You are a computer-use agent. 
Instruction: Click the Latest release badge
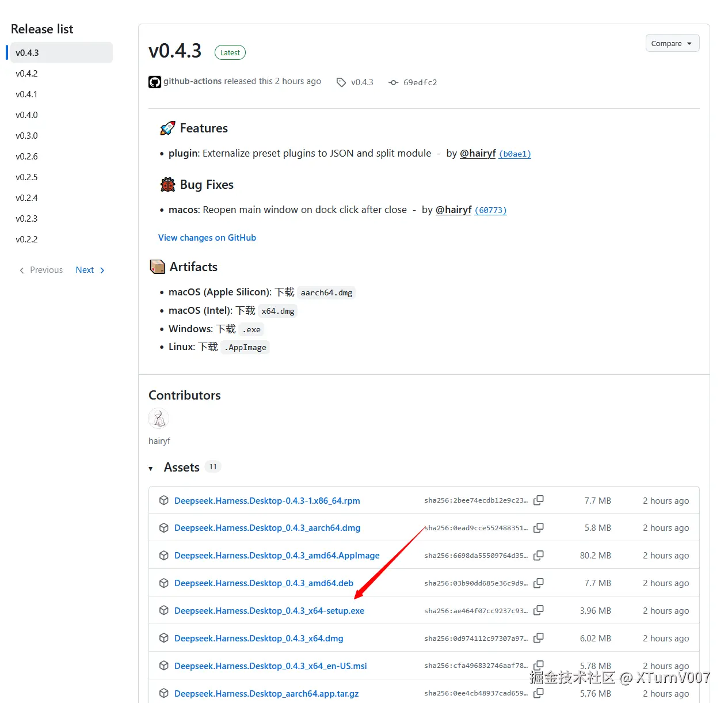[x=230, y=52]
